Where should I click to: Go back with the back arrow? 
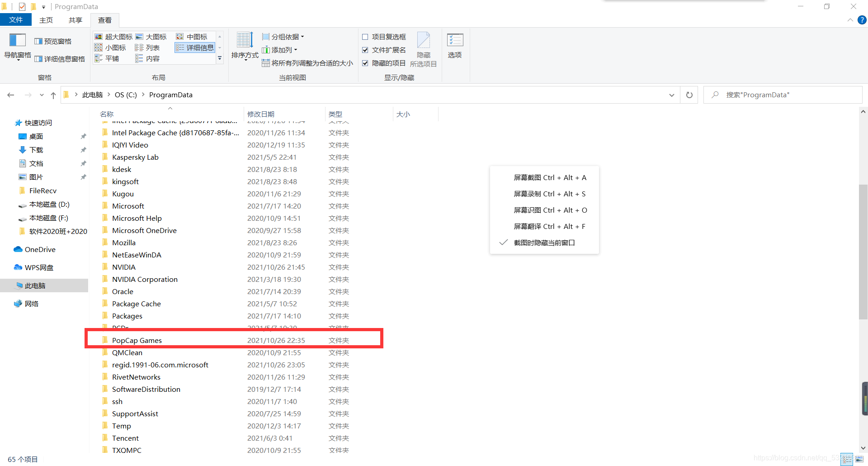coord(11,95)
